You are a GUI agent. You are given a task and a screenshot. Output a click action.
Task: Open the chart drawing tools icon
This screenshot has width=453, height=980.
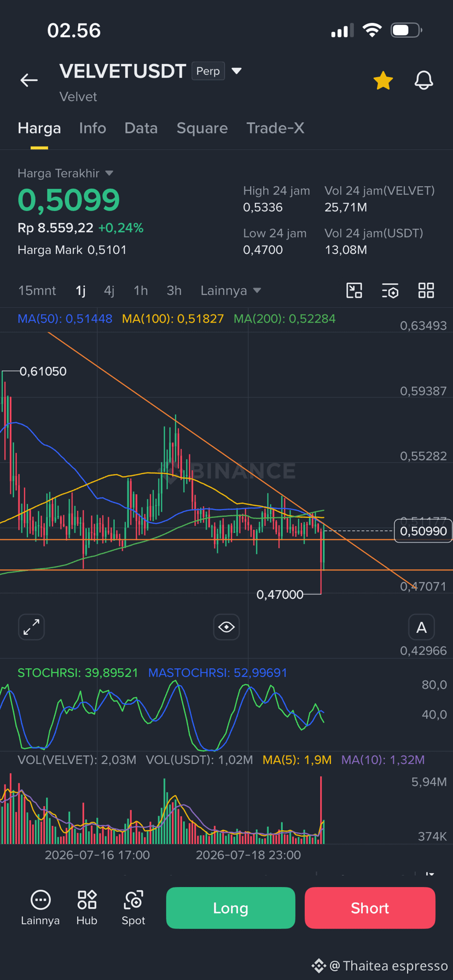[355, 290]
